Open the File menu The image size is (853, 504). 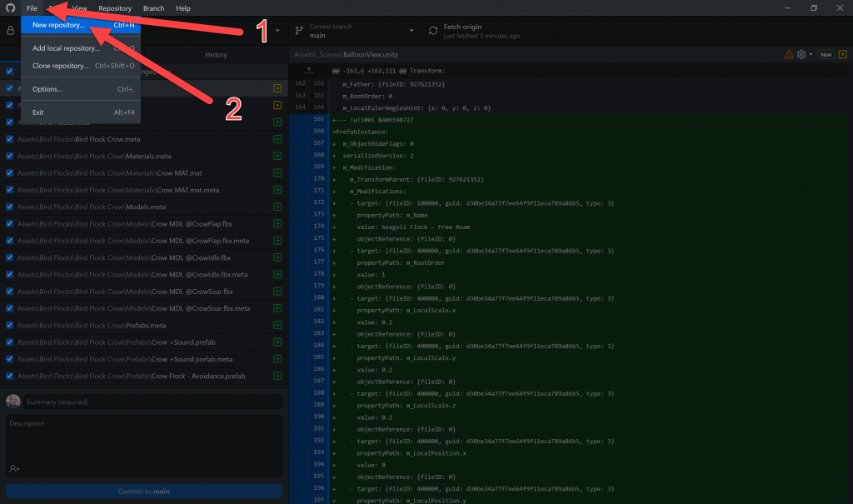(x=32, y=8)
